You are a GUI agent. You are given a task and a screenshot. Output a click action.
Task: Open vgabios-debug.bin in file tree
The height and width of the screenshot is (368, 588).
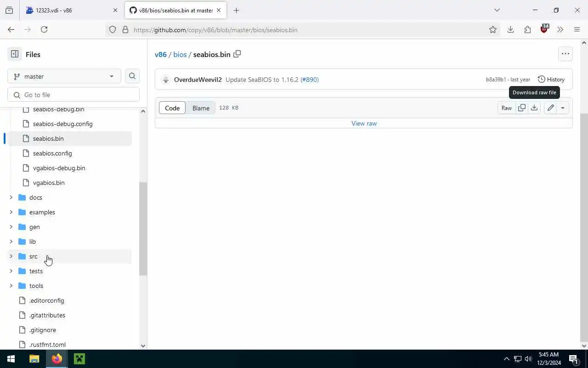tap(59, 168)
